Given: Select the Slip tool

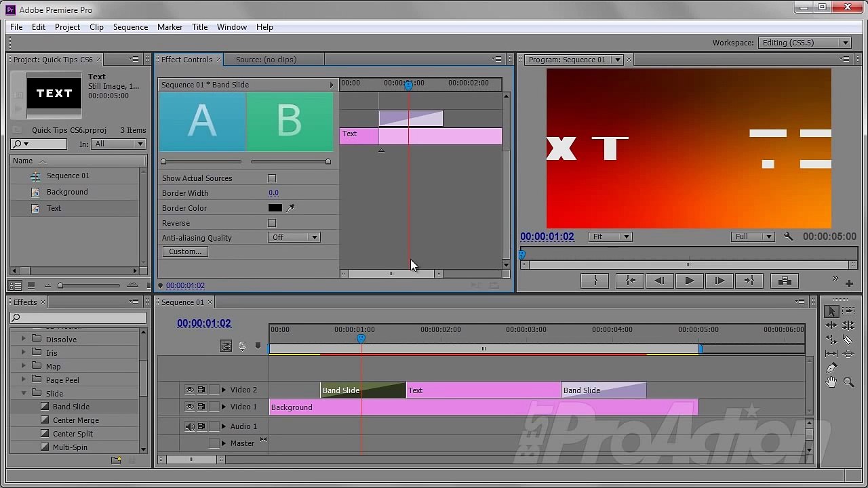Looking at the screenshot, I should tap(831, 354).
